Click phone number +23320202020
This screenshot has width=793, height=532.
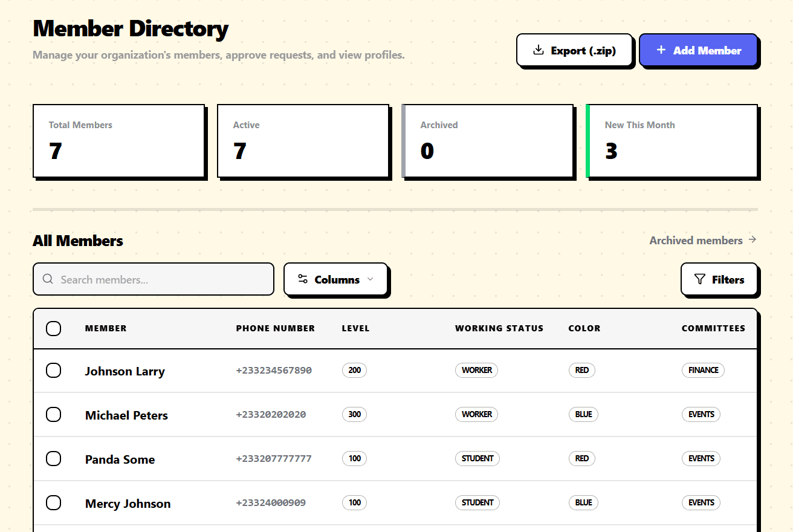click(271, 414)
